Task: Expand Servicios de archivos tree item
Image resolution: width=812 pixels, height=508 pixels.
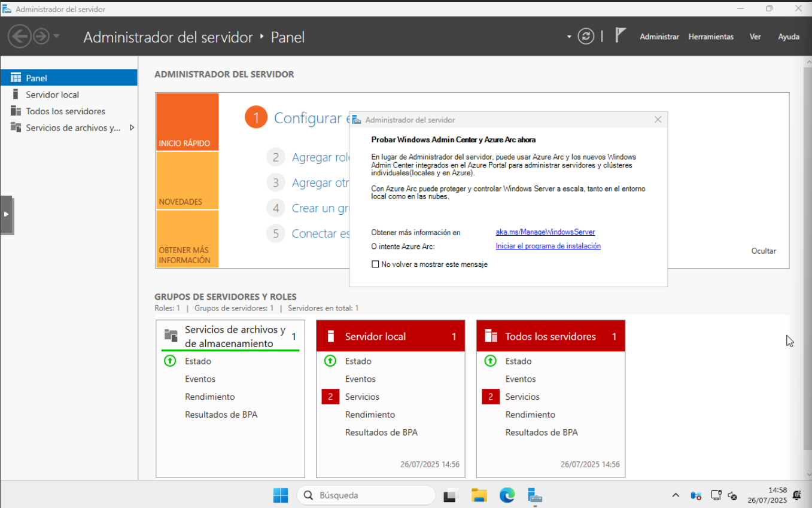Action: (x=132, y=127)
